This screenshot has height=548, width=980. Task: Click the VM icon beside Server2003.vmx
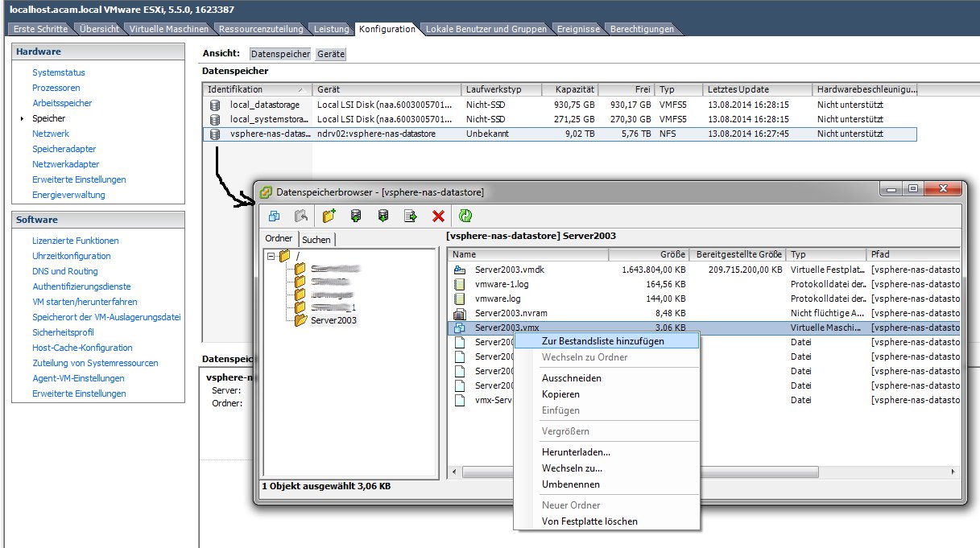pos(460,328)
